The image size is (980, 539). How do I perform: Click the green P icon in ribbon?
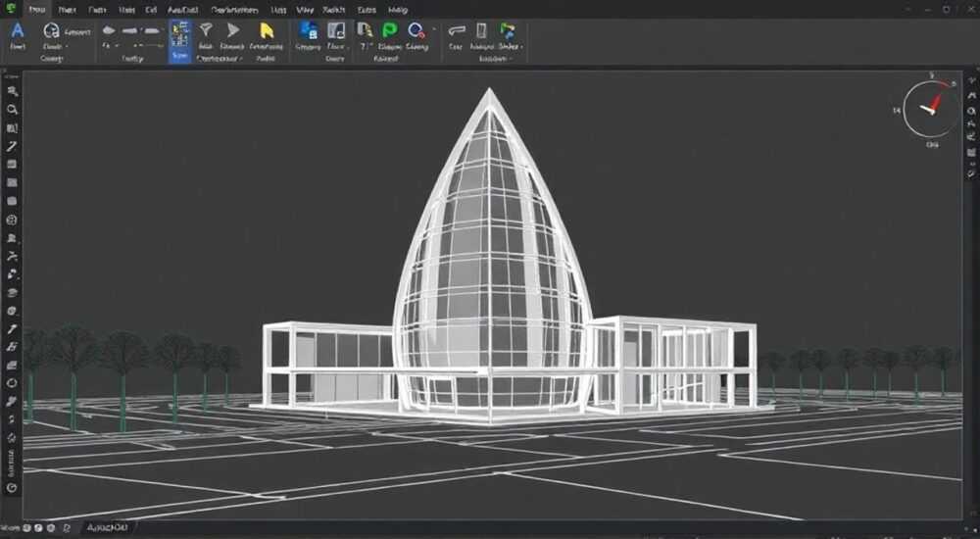pos(389,30)
